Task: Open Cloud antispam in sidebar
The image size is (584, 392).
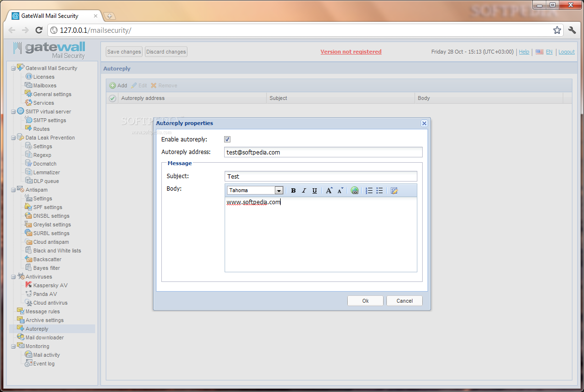Action: pyautogui.click(x=51, y=242)
